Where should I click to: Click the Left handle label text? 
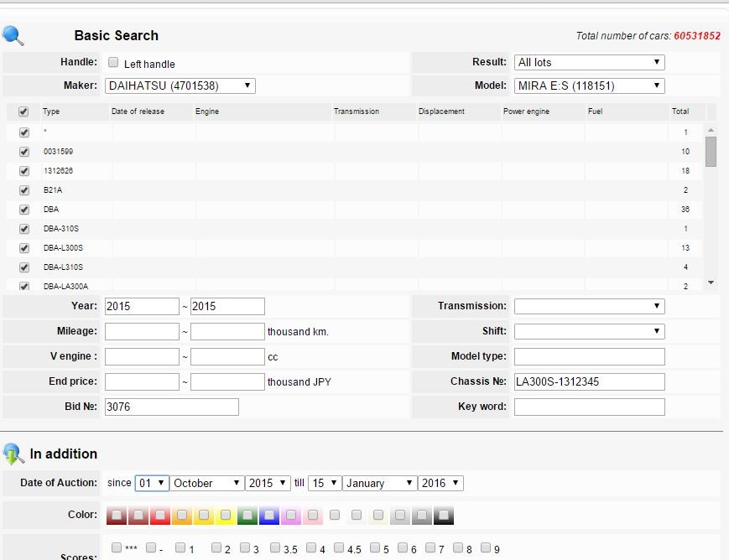pyautogui.click(x=149, y=65)
